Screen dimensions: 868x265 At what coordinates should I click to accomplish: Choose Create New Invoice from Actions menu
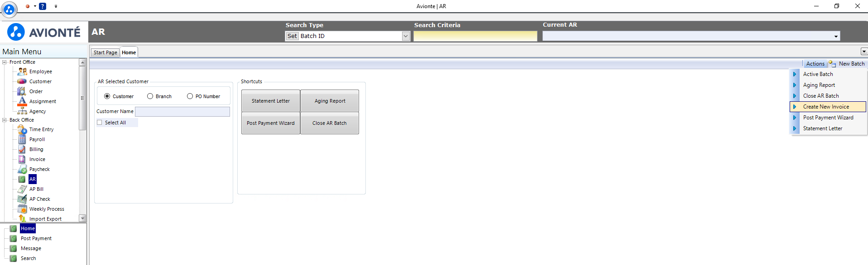pos(828,107)
